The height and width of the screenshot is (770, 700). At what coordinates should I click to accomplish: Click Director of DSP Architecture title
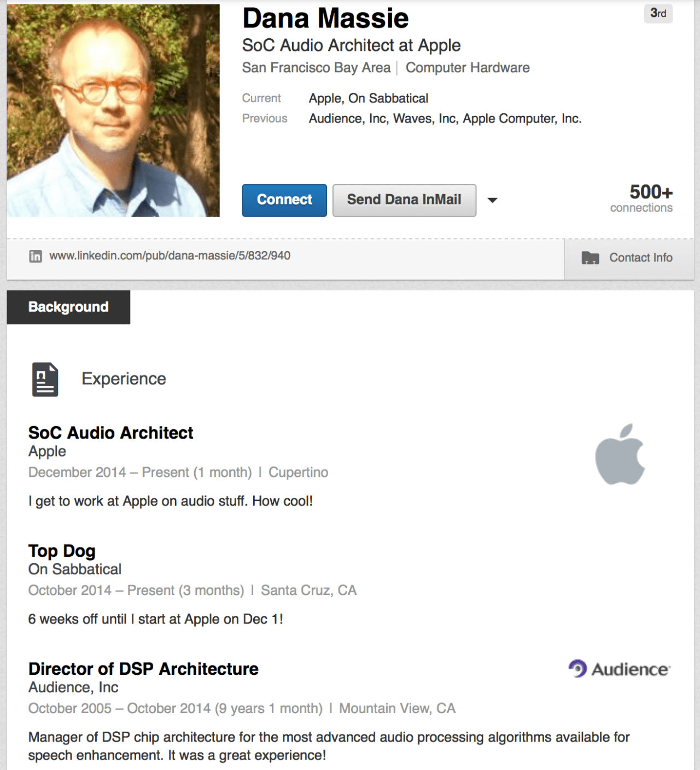[x=143, y=669]
